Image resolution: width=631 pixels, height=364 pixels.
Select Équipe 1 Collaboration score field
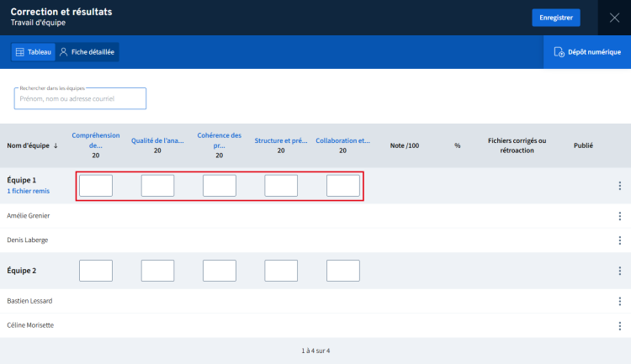click(343, 186)
